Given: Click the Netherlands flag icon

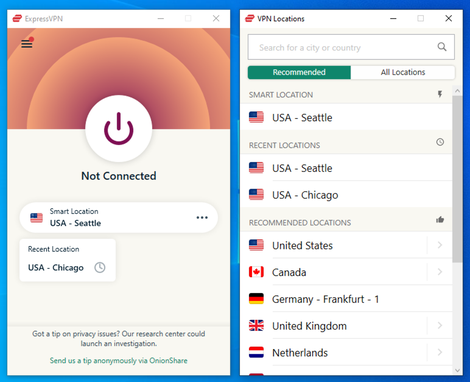Looking at the screenshot, I should [256, 352].
